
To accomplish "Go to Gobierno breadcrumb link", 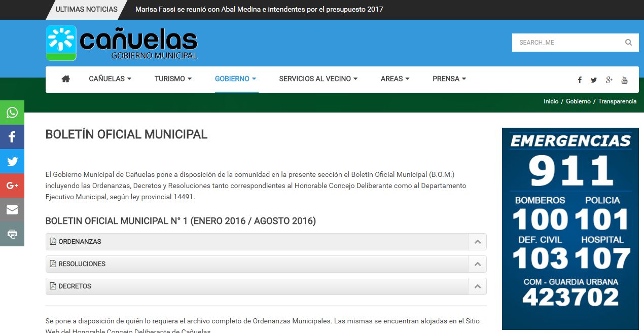I will point(578,101).
